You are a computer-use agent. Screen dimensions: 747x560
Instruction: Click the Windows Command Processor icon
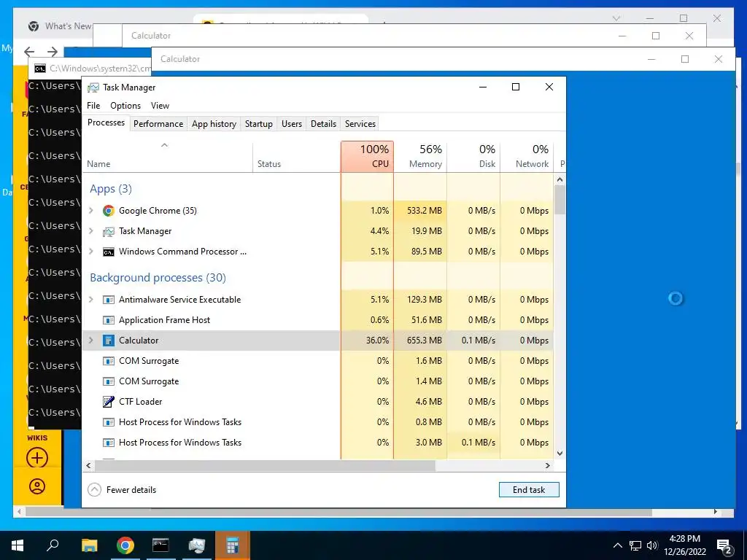(x=109, y=252)
